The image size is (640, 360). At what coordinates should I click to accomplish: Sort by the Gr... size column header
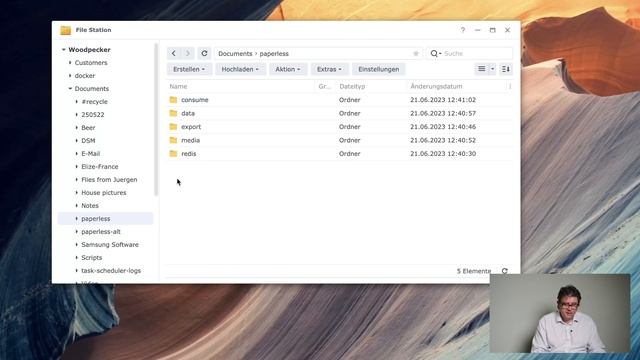325,87
